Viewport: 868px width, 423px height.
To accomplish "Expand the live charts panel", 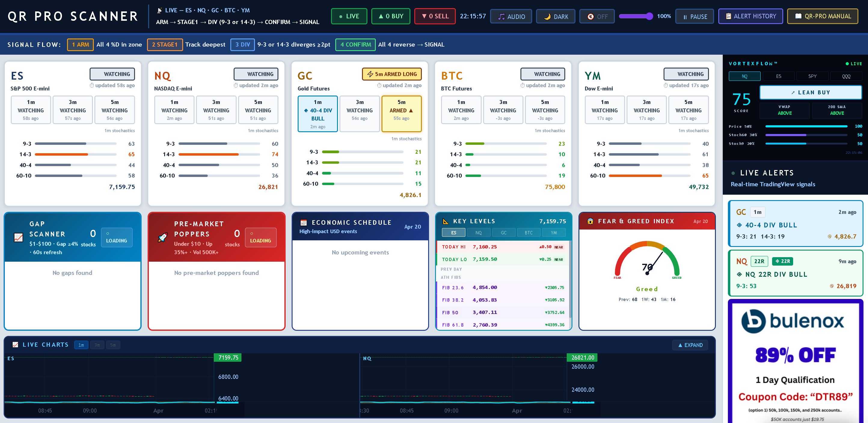I will [x=690, y=345].
